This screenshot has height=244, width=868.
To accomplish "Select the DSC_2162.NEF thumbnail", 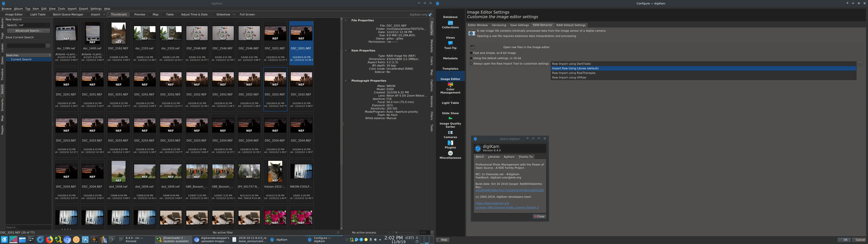I will pyautogui.click(x=118, y=33).
